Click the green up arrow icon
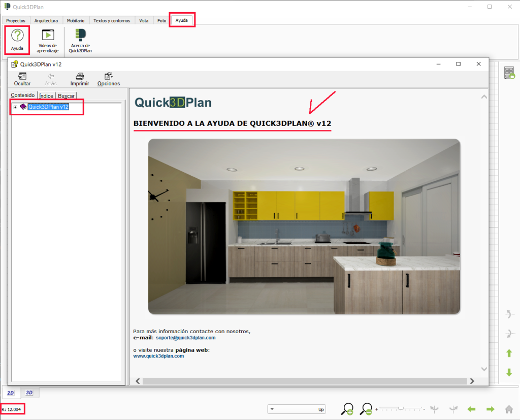Screen dimensions: 520x420 tap(509, 353)
